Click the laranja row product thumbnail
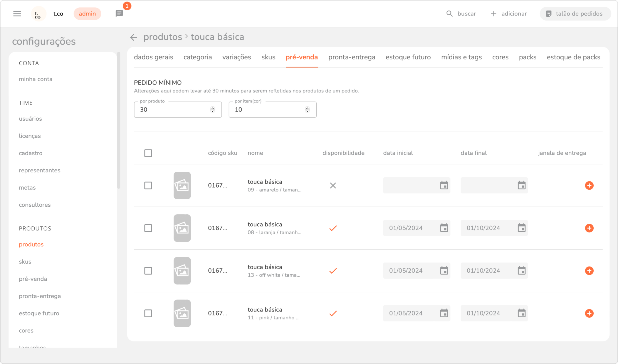 tap(182, 228)
